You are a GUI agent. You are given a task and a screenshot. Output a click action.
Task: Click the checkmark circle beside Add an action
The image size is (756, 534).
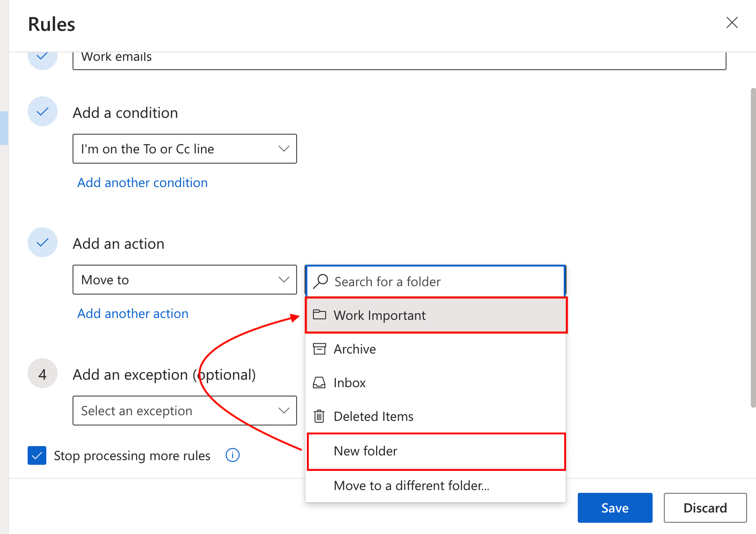tap(43, 242)
